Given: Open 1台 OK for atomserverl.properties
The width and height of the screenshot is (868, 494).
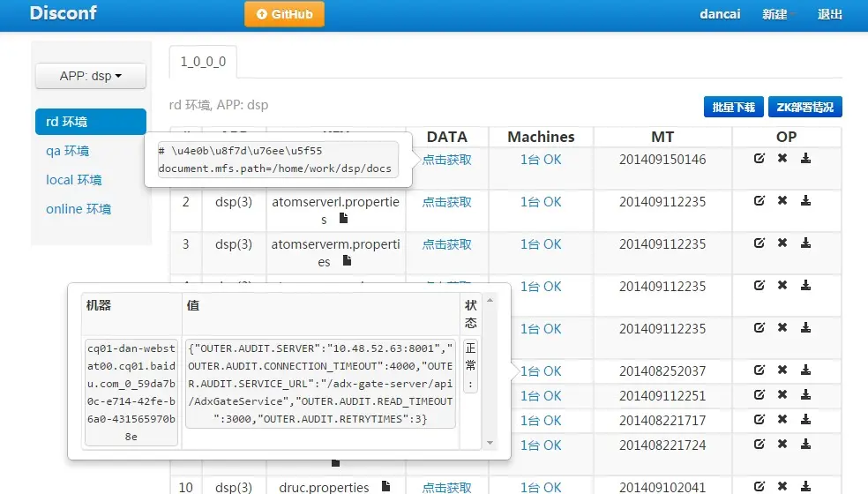Looking at the screenshot, I should 541,202.
